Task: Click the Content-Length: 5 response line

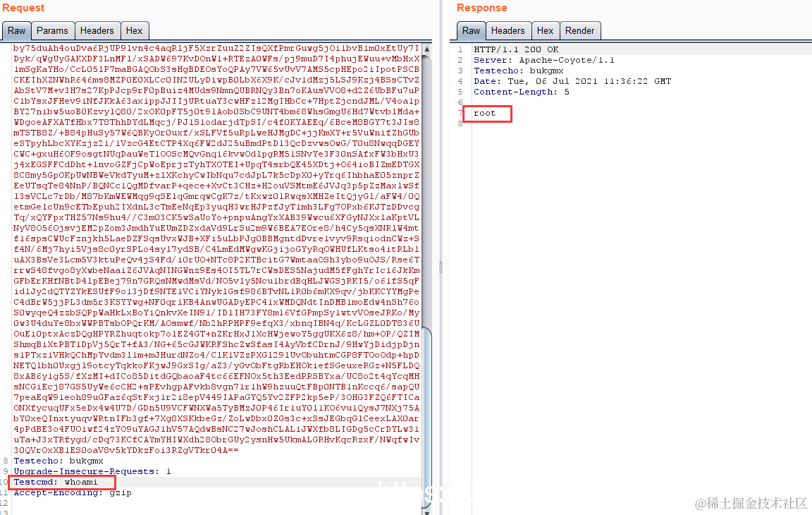Action: tap(522, 92)
